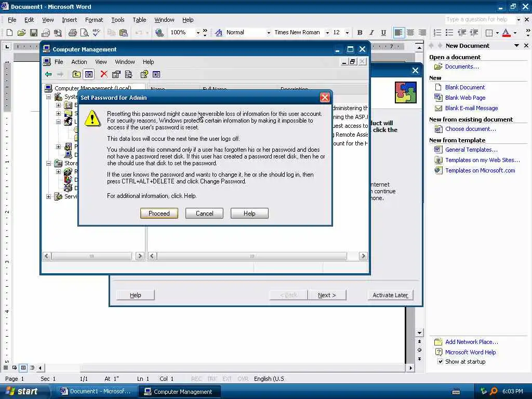The height and width of the screenshot is (399, 532).
Task: Expand the Services and Applications tree node
Action: pos(48,196)
